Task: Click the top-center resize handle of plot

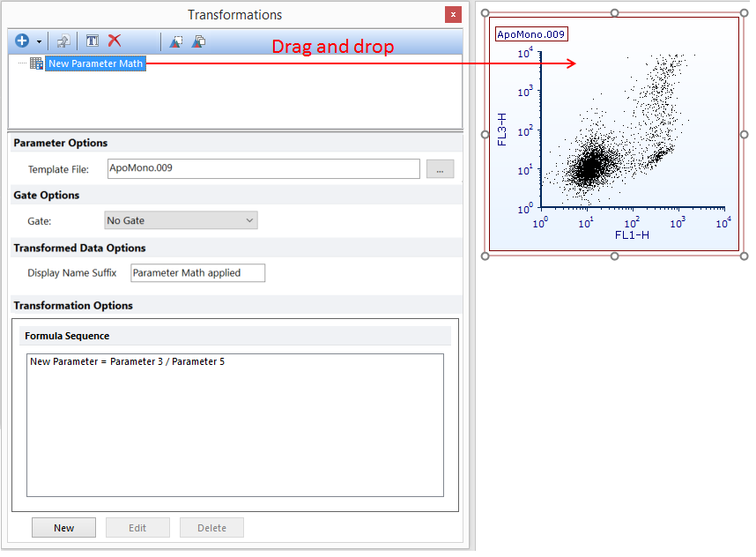Action: pos(614,13)
